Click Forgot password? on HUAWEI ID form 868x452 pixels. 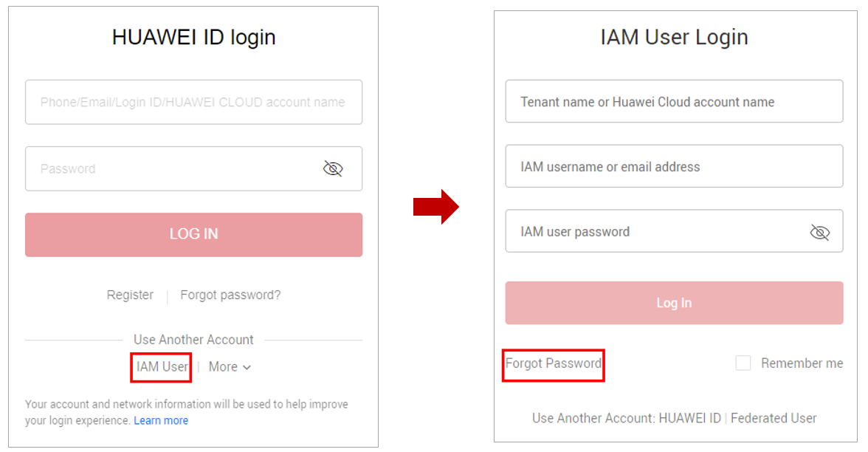[230, 295]
